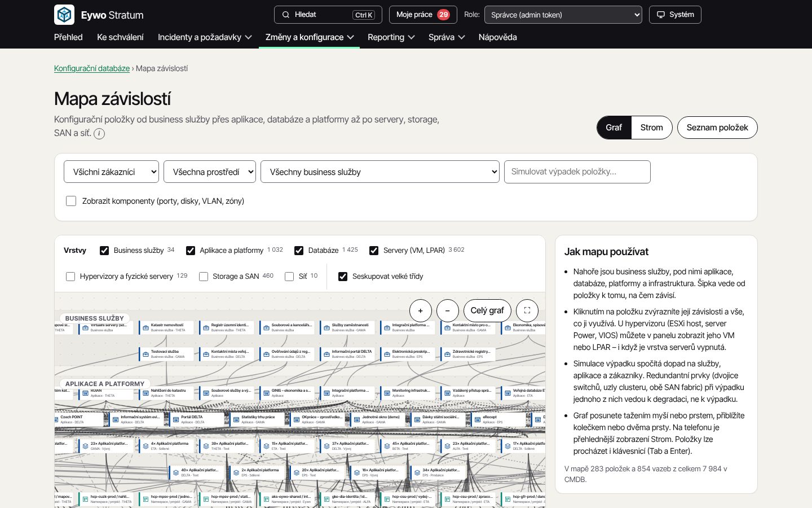Click the 4× Aplikační platforma stack icon
The image size is (812, 508).
pyautogui.click(x=145, y=446)
